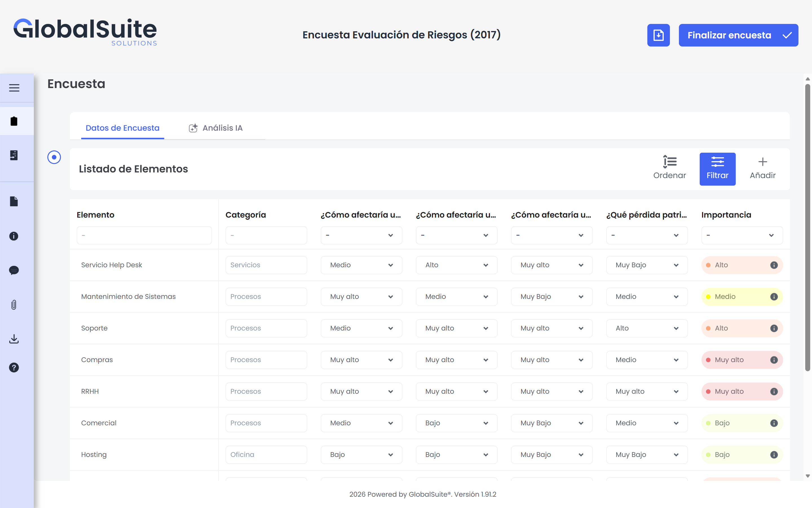The width and height of the screenshot is (812, 508).
Task: Open Compras row 'Medio' dropdown
Action: pyautogui.click(x=646, y=360)
